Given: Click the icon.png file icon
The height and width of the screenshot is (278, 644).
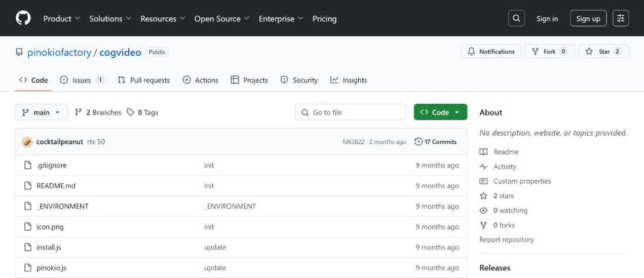Looking at the screenshot, I should [x=28, y=227].
